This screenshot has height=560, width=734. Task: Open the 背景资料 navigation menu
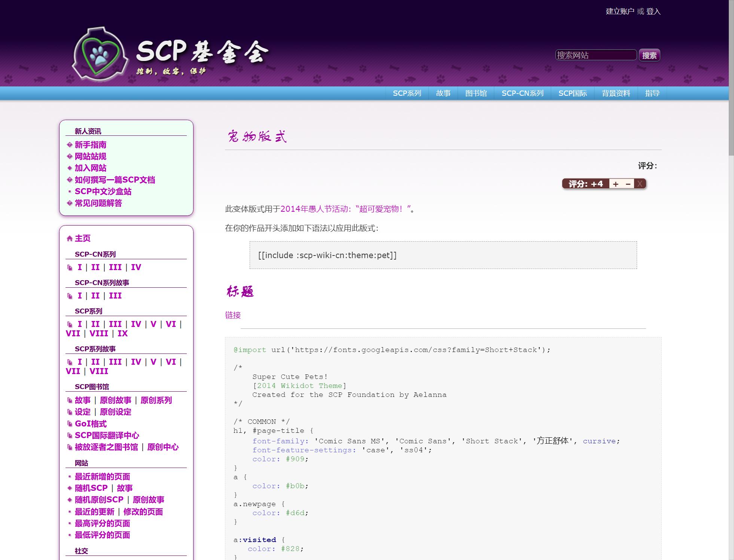coord(616,93)
